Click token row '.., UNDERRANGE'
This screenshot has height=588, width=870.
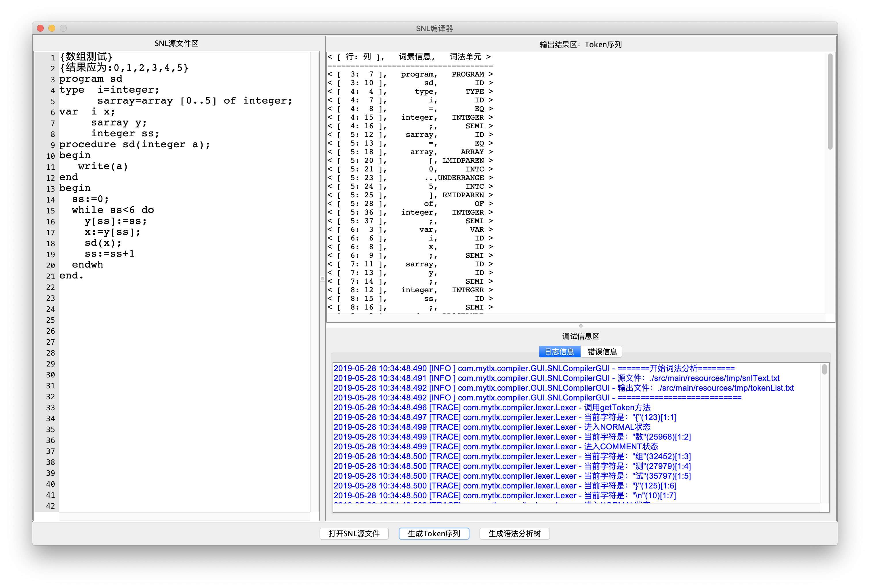(410, 177)
